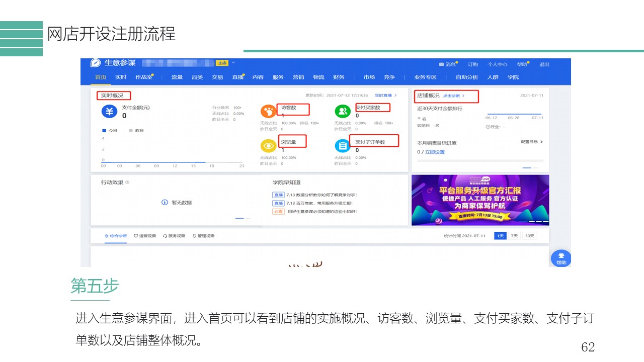Image resolution: width=644 pixels, height=362 pixels.
Task: Switch to the 财务 tab
Action: pyautogui.click(x=339, y=77)
